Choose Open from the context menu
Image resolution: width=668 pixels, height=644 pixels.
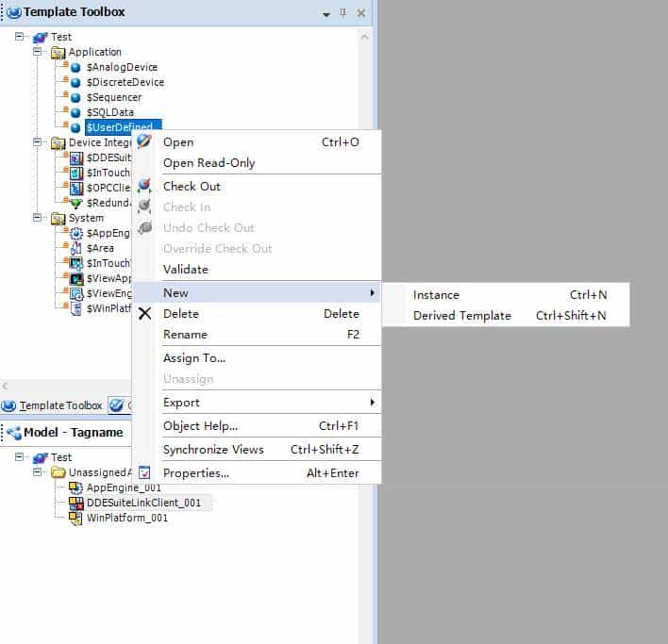coord(258,142)
